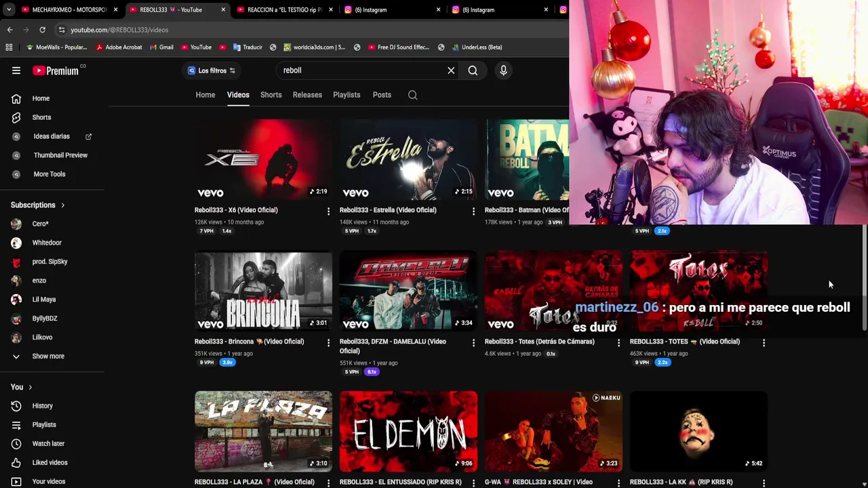
Task: Open MoeWalls bookmark
Action: tap(56, 47)
